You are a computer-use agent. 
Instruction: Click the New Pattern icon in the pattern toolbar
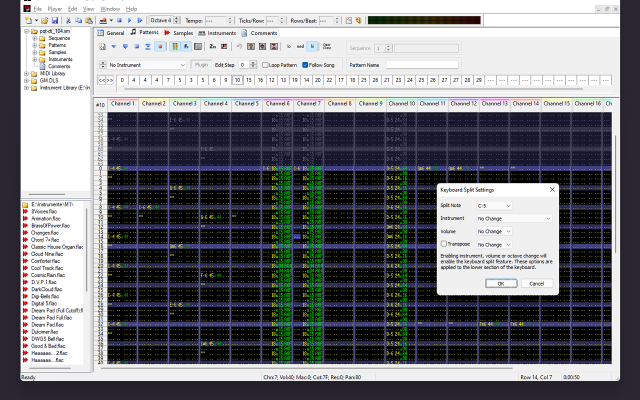(x=102, y=47)
